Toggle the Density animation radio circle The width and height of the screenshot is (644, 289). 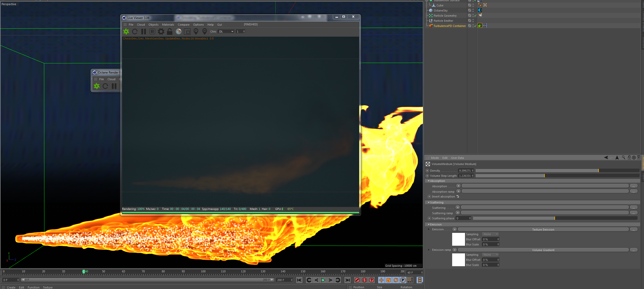[x=427, y=171]
